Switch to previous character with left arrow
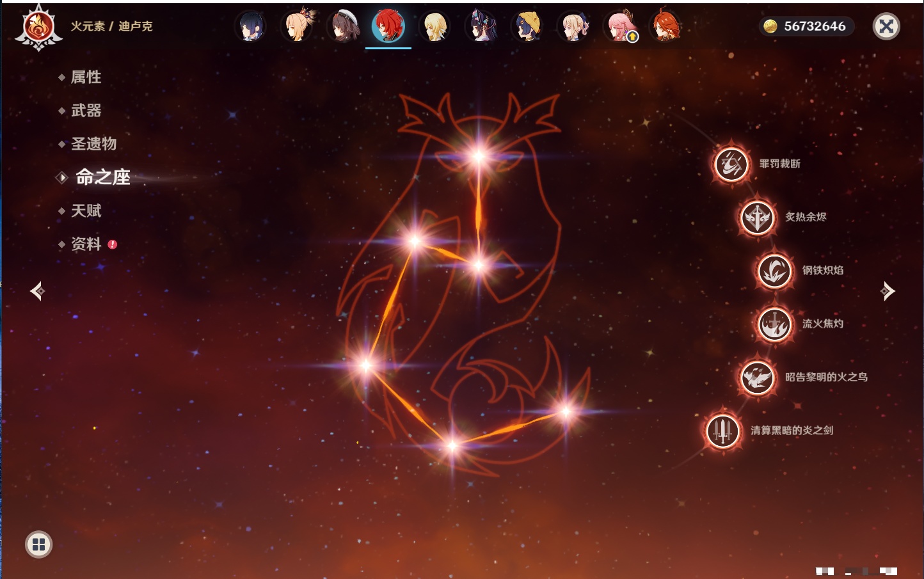Viewport: 924px width, 579px height. 37,291
